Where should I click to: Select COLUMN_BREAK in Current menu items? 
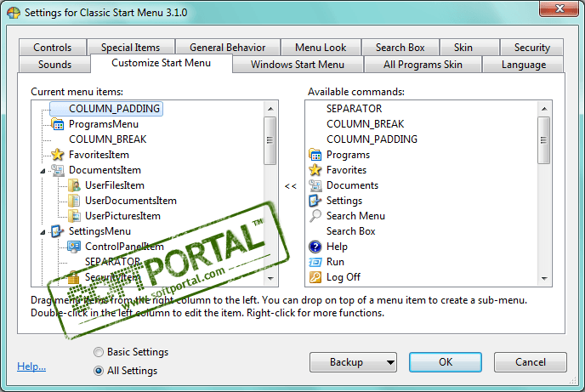point(107,139)
